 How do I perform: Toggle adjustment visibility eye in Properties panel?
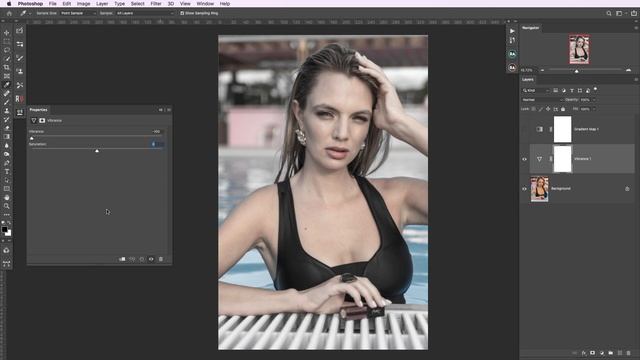151,259
